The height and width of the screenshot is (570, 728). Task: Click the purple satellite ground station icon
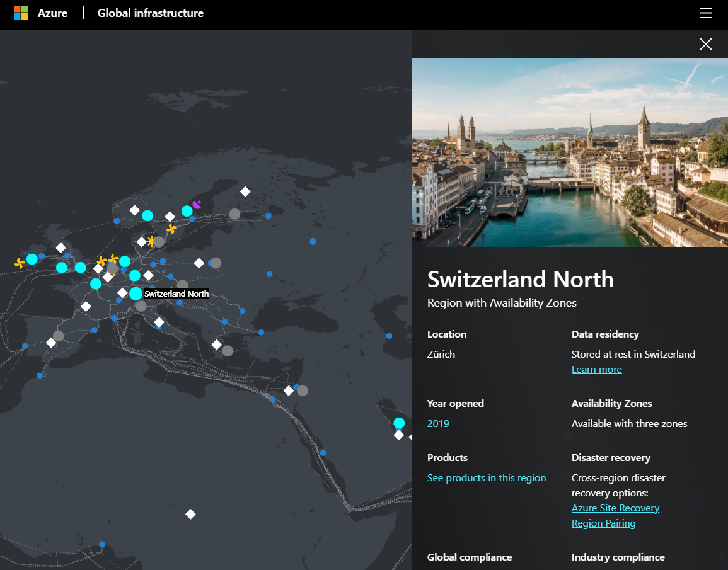tap(197, 205)
